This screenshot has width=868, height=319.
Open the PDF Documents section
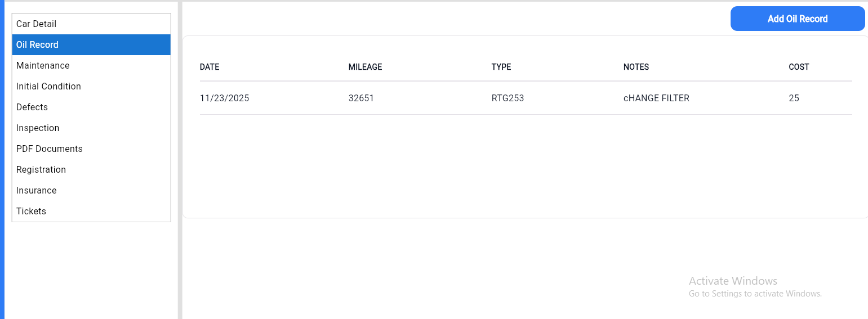tap(50, 149)
